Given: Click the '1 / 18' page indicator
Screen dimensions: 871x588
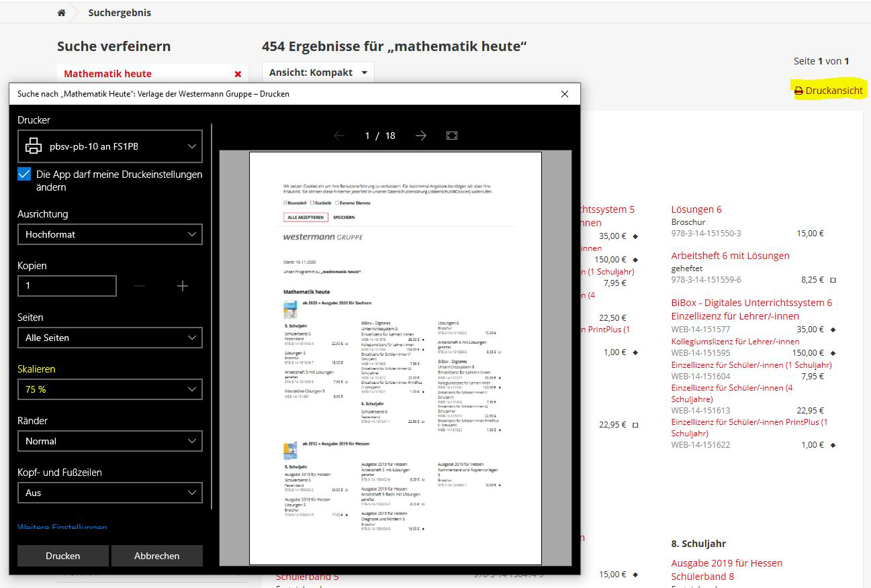Looking at the screenshot, I should click(380, 136).
